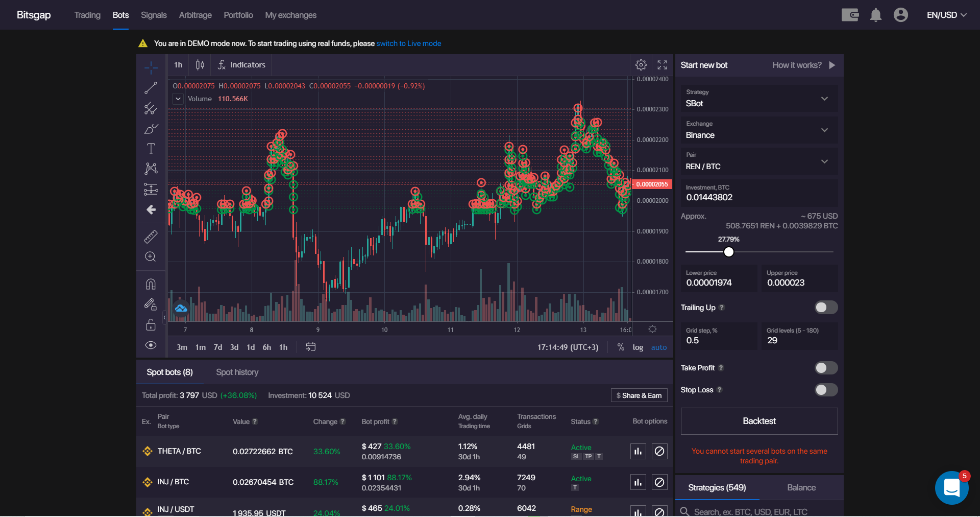980x517 pixels.
Task: Activate the ruler measure tool
Action: 151,237
